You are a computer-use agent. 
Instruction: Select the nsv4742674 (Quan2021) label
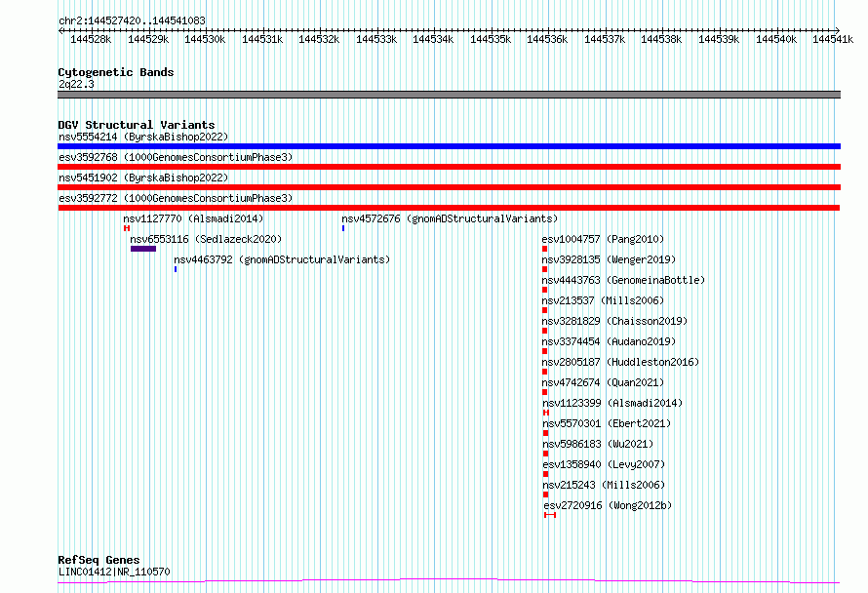(603, 382)
